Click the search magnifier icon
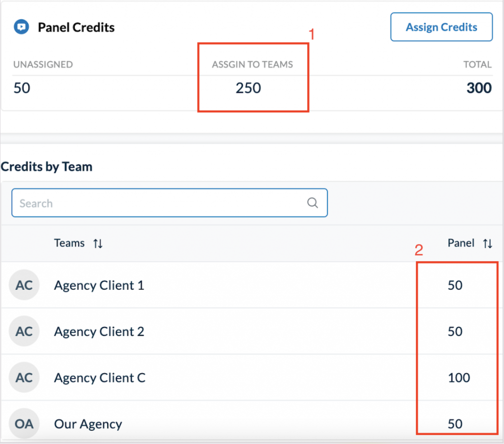504x444 pixels. coord(313,203)
